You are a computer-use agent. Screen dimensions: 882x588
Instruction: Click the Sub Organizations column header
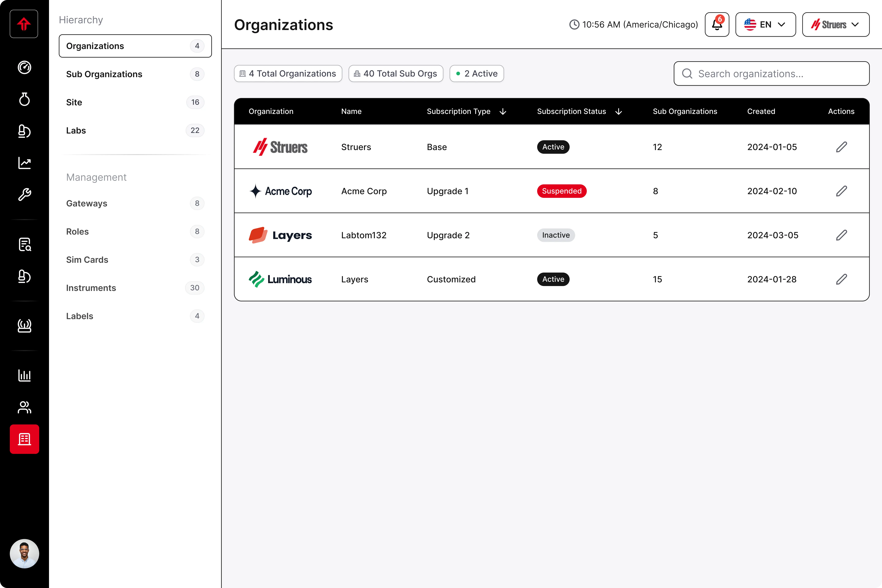click(685, 111)
